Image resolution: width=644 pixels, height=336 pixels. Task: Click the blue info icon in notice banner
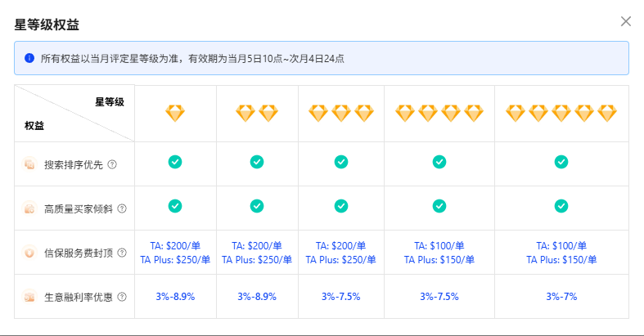coord(29,58)
